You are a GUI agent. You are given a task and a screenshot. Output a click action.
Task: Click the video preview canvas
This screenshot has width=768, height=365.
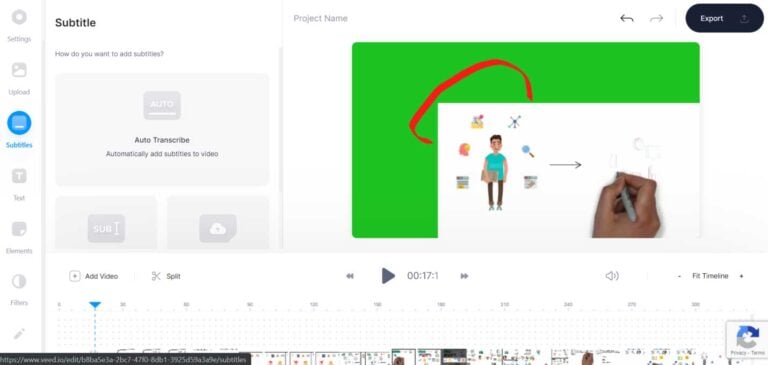526,140
